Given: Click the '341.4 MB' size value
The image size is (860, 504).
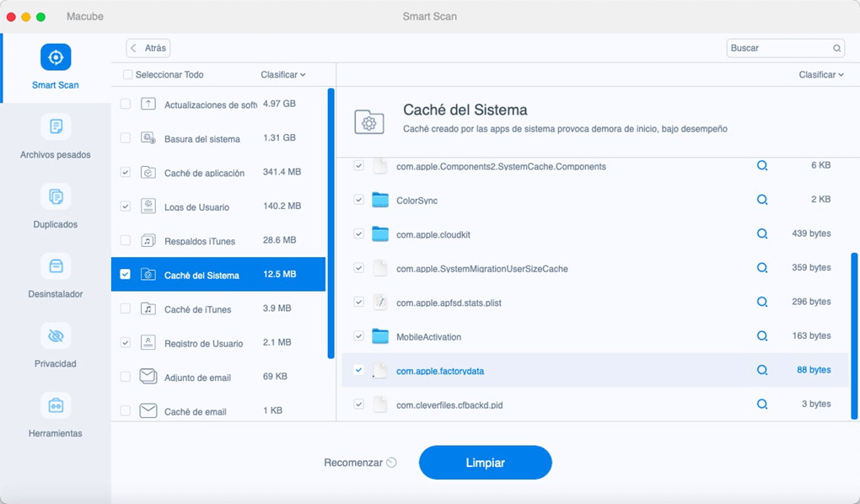Looking at the screenshot, I should (x=282, y=172).
